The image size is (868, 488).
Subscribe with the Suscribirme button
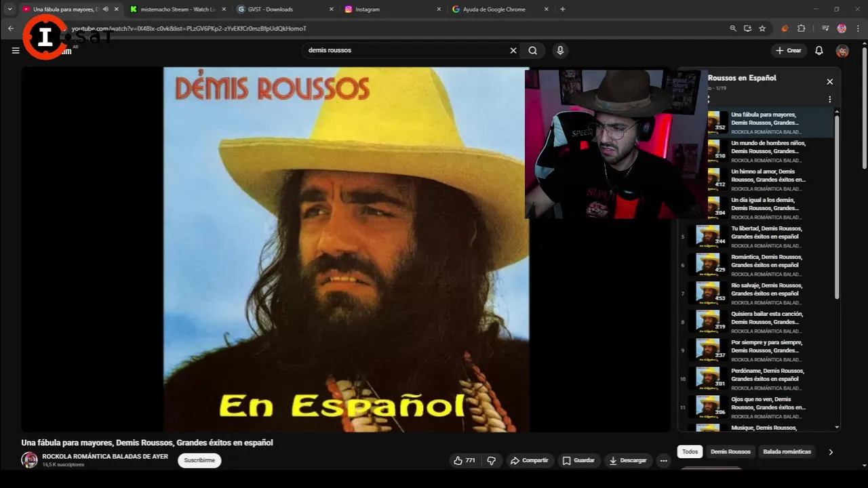[199, 460]
